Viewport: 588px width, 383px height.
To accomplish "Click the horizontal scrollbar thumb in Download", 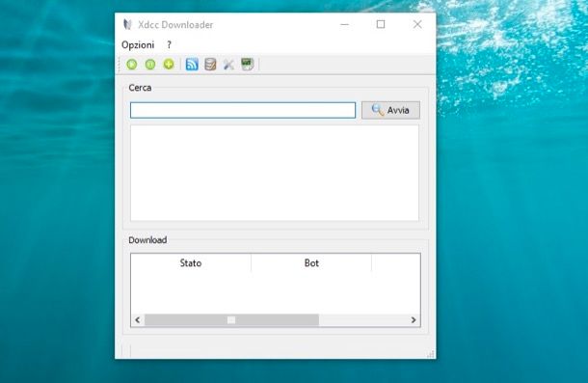I will tap(231, 320).
